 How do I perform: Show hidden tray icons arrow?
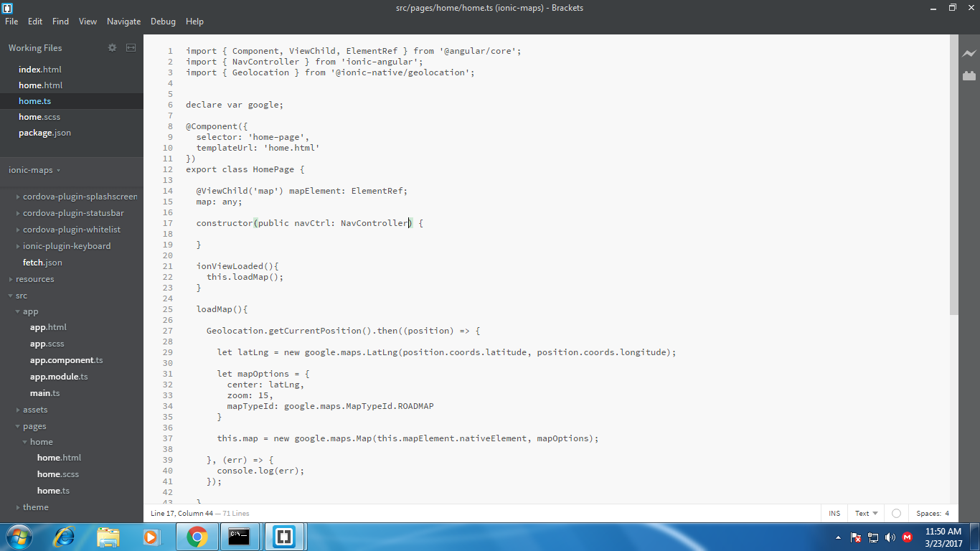click(x=838, y=537)
